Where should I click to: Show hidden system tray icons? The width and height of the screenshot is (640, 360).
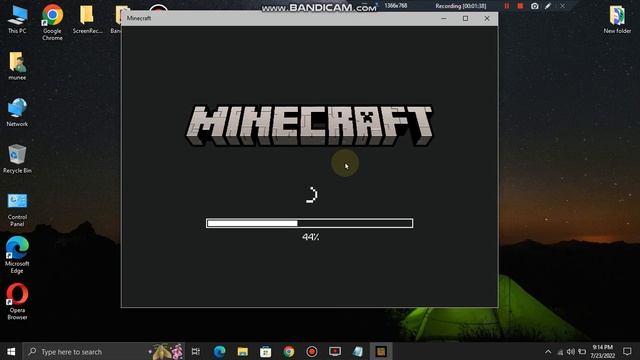click(548, 352)
